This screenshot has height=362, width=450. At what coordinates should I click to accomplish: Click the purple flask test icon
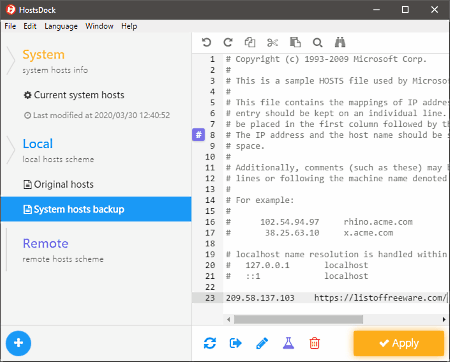tap(288, 343)
